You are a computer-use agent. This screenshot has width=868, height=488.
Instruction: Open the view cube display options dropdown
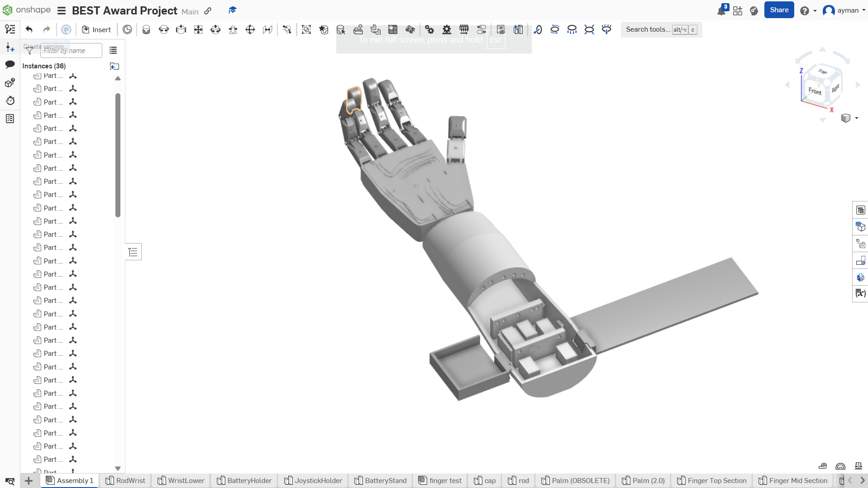pos(849,118)
